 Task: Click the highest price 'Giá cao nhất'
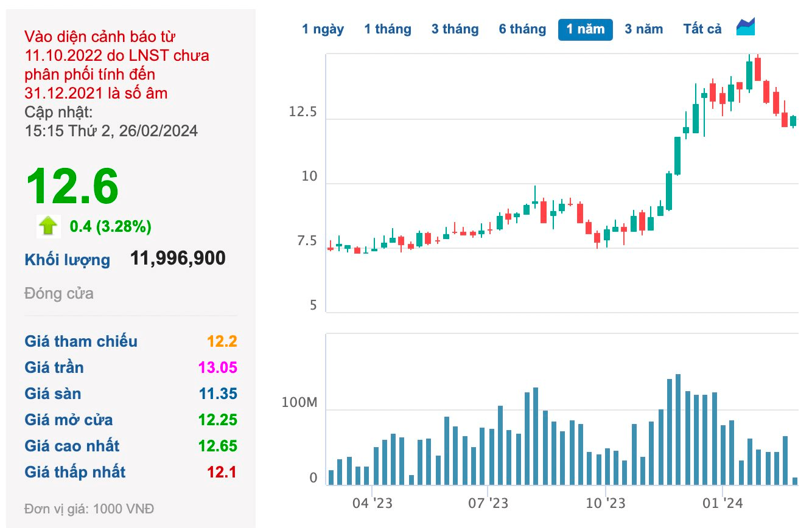[x=219, y=446]
